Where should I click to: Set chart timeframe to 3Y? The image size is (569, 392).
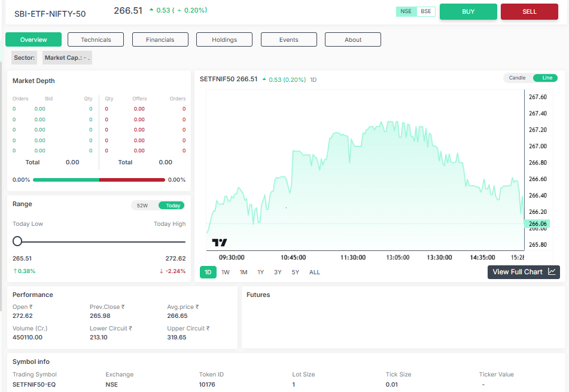(278, 272)
